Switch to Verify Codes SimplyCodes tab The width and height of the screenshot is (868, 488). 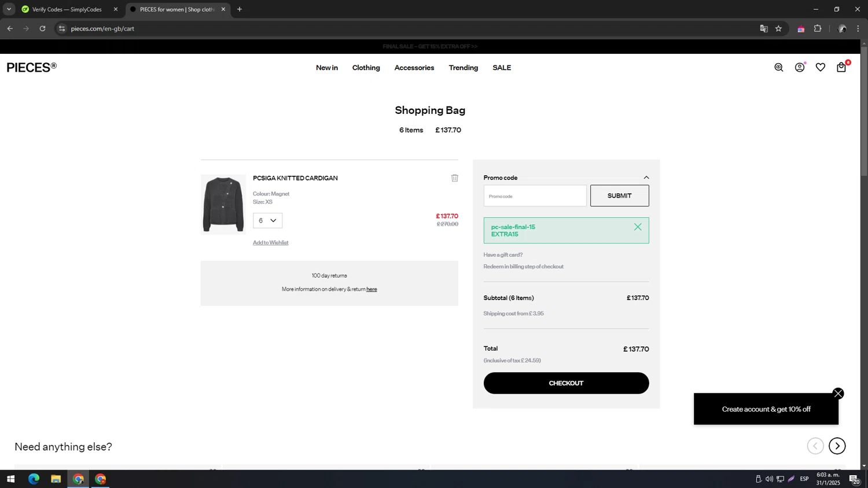(67, 9)
